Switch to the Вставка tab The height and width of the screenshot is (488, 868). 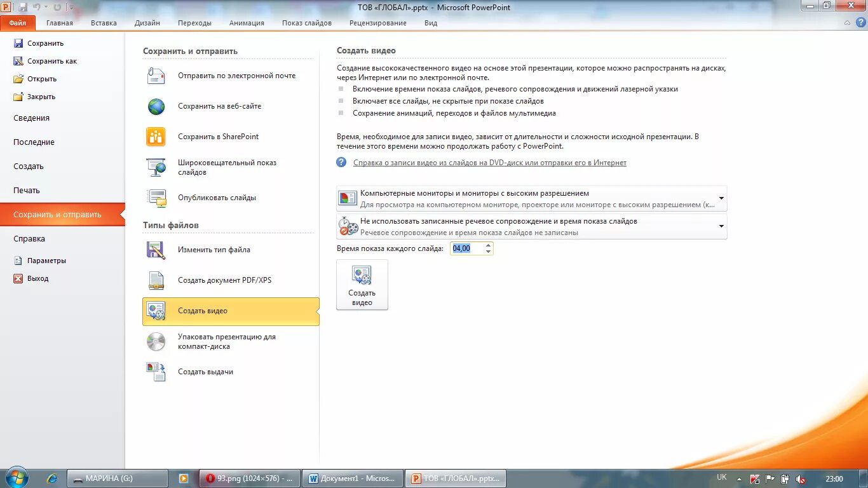pos(104,23)
